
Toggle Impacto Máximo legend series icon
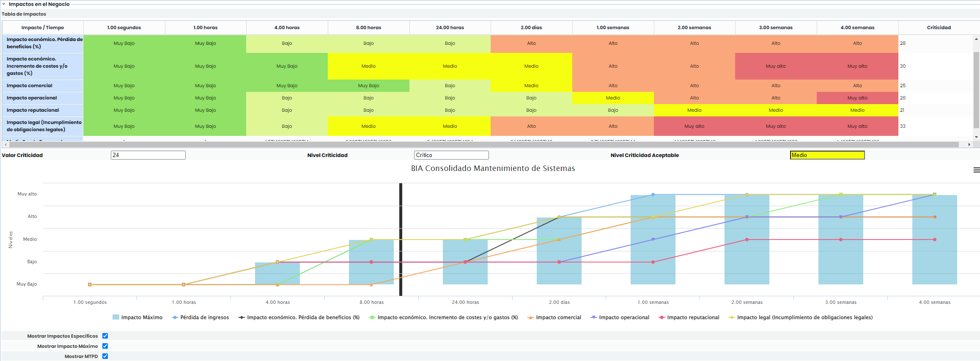click(x=115, y=317)
